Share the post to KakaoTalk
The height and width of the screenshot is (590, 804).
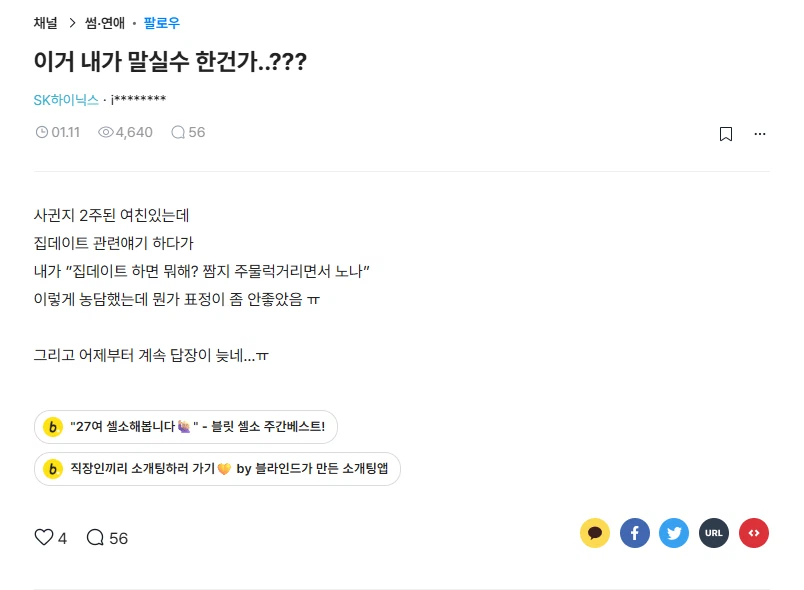594,533
